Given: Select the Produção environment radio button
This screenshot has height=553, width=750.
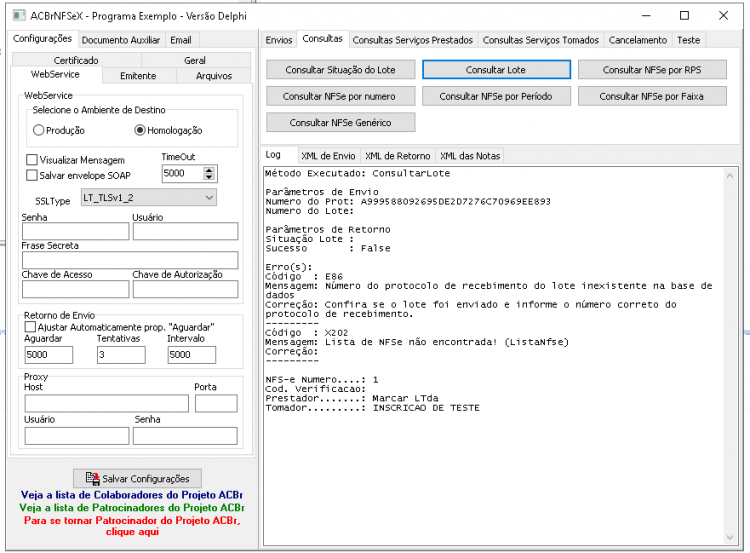Looking at the screenshot, I should 39,130.
